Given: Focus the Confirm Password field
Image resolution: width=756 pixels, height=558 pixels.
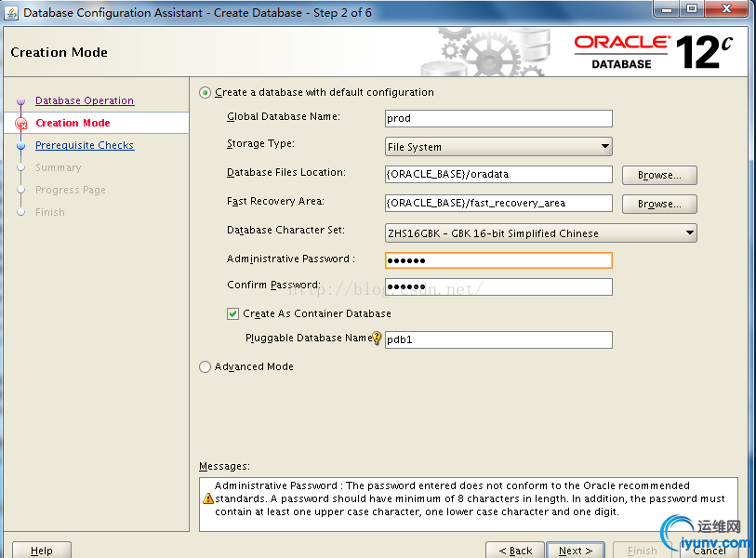Looking at the screenshot, I should (498, 287).
